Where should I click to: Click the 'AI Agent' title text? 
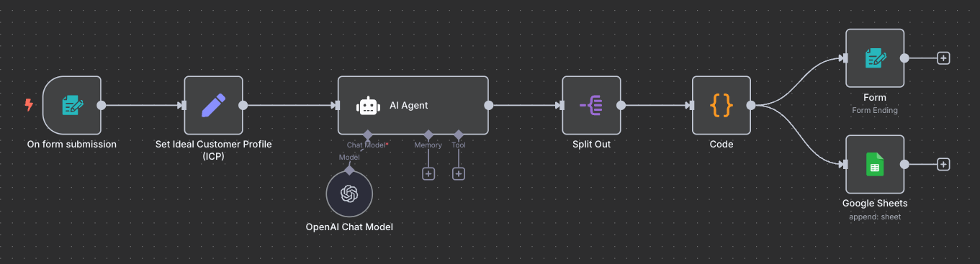click(409, 105)
